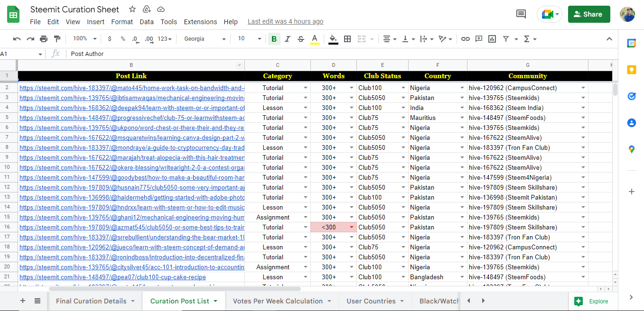Click the Print icon

[x=44, y=39]
